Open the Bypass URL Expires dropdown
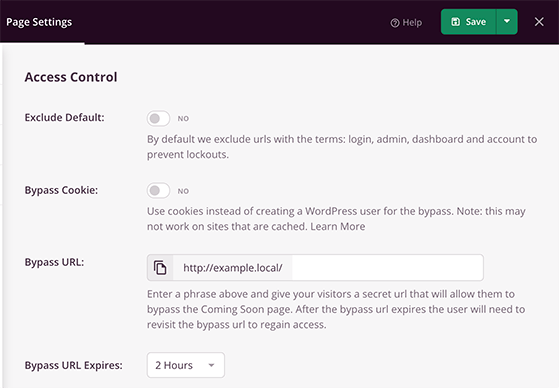This screenshot has width=559, height=388. coord(186,365)
